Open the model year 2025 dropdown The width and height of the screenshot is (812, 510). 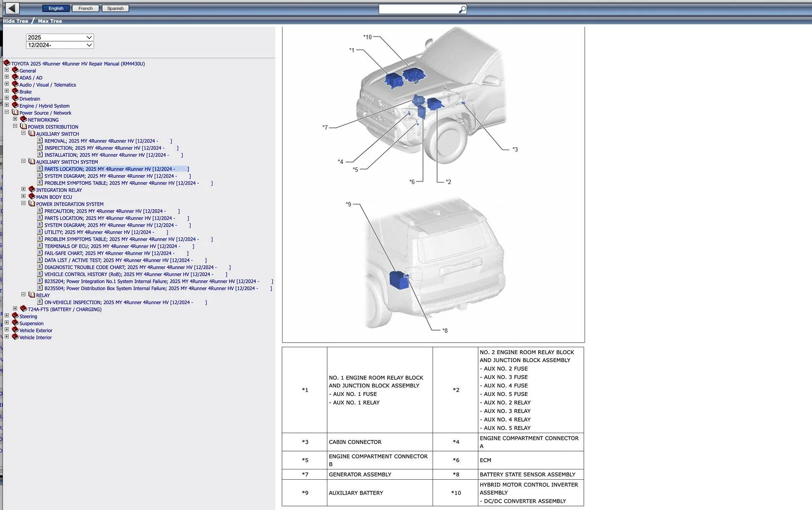(60, 38)
